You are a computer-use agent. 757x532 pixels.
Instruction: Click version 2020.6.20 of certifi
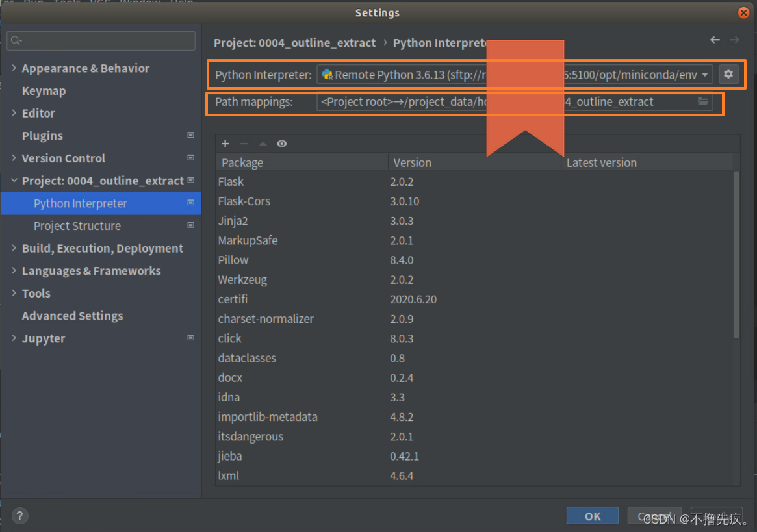[413, 299]
